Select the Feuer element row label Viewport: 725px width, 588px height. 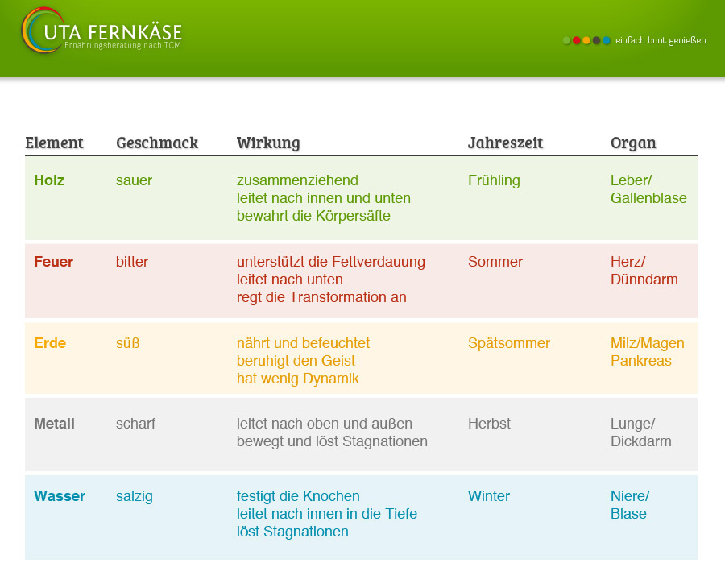click(53, 262)
